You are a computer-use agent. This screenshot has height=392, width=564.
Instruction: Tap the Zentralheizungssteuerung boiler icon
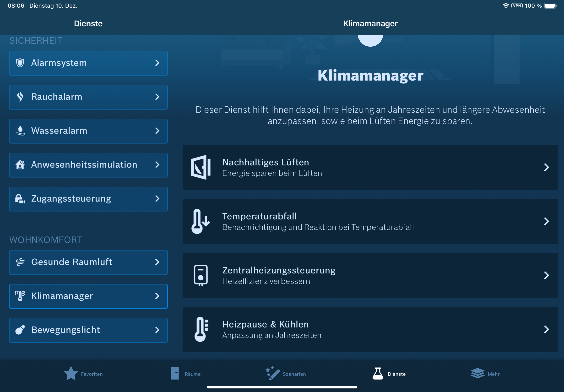(x=201, y=275)
